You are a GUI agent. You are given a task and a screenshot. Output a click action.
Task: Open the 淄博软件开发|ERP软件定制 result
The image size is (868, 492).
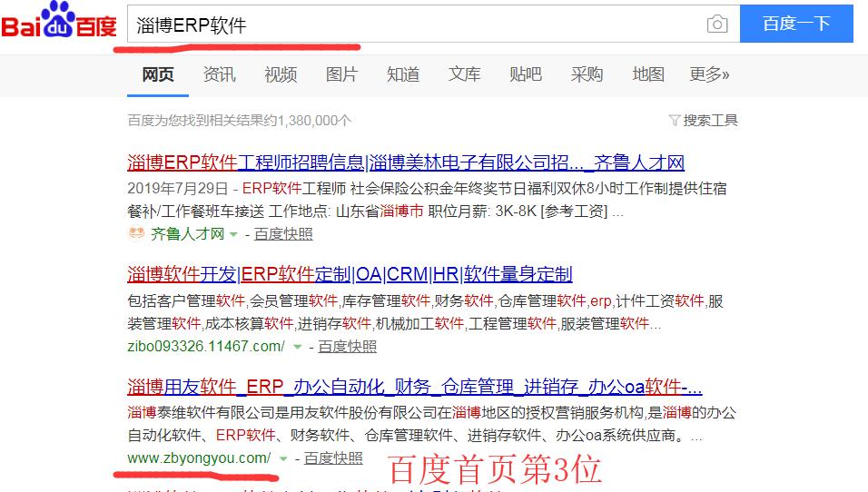[x=350, y=274]
